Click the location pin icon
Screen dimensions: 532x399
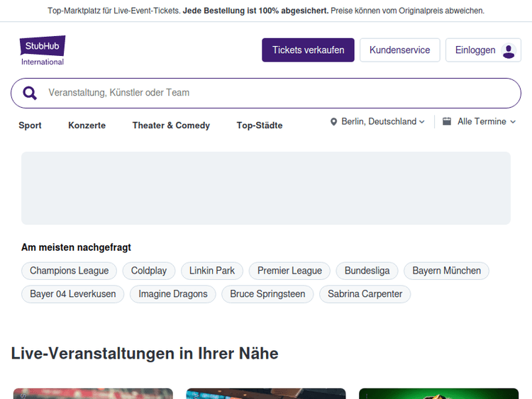[334, 122]
